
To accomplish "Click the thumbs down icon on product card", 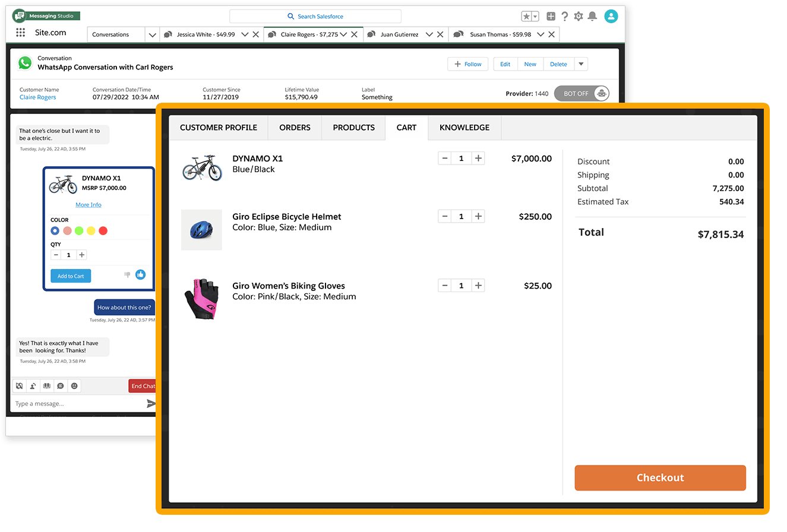I will [x=127, y=275].
